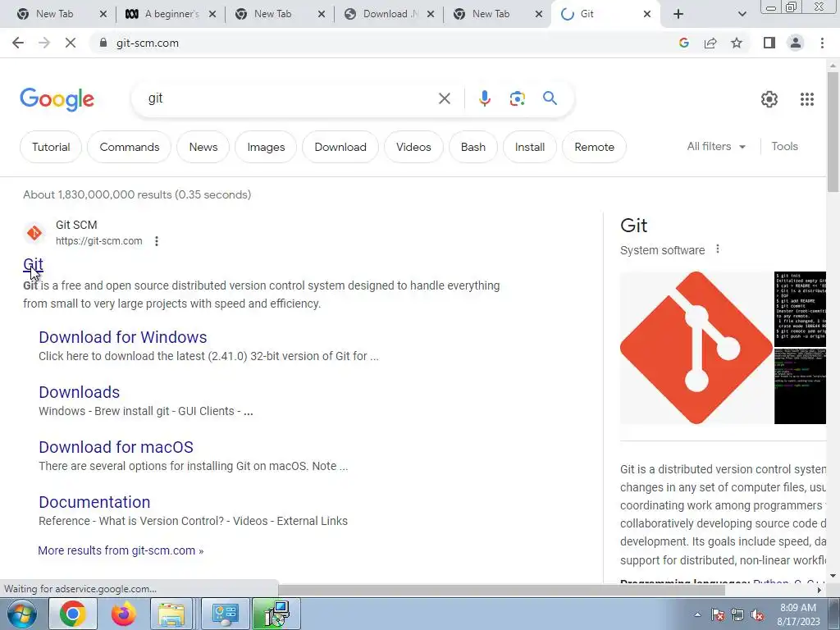
Task: Go back using the browser back arrow
Action: (x=18, y=43)
